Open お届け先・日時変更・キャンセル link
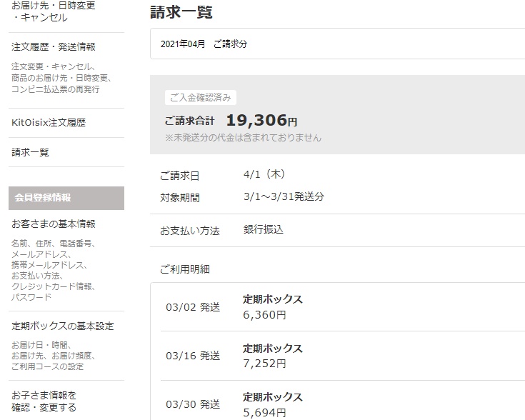The width and height of the screenshot is (525, 420). (x=54, y=11)
